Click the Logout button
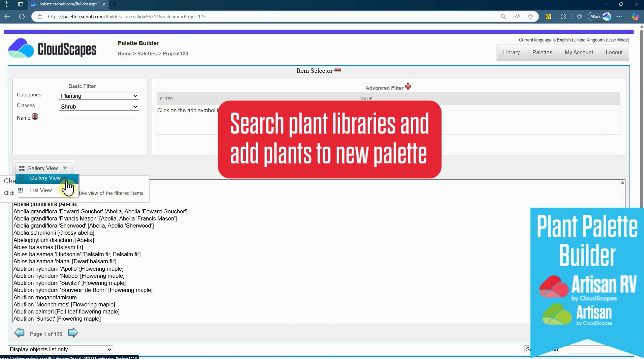 (x=614, y=53)
